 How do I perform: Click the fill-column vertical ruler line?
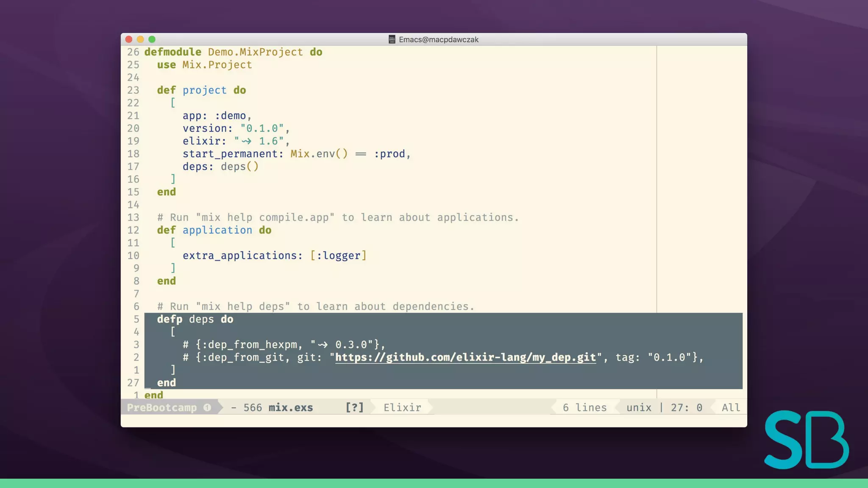(657, 169)
